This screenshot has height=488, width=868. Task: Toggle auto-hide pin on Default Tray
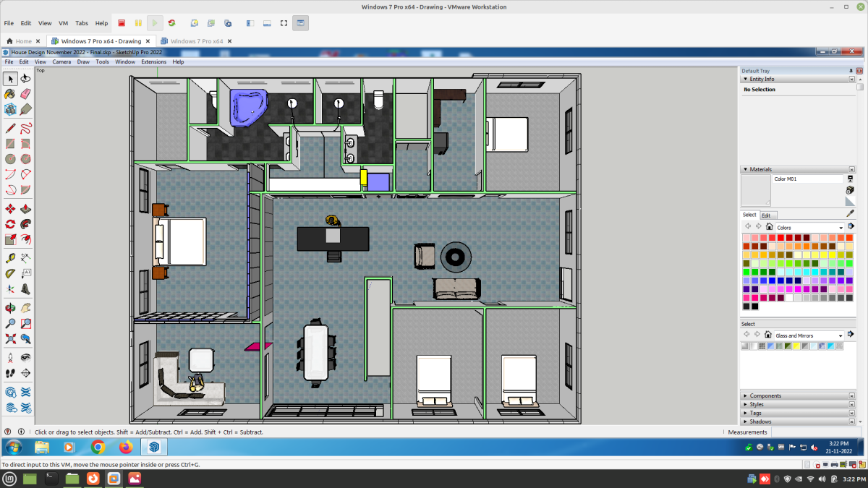(x=851, y=71)
